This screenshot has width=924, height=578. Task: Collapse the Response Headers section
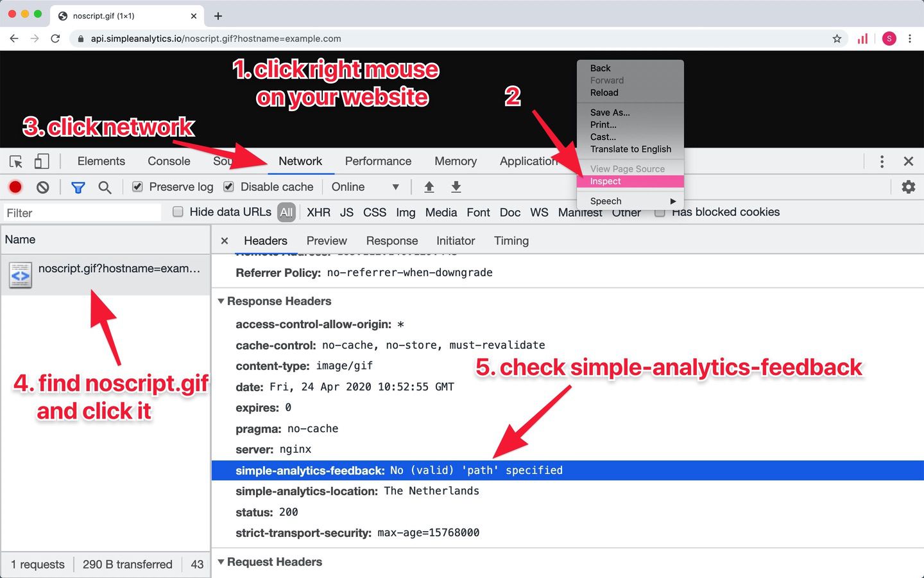tap(221, 301)
